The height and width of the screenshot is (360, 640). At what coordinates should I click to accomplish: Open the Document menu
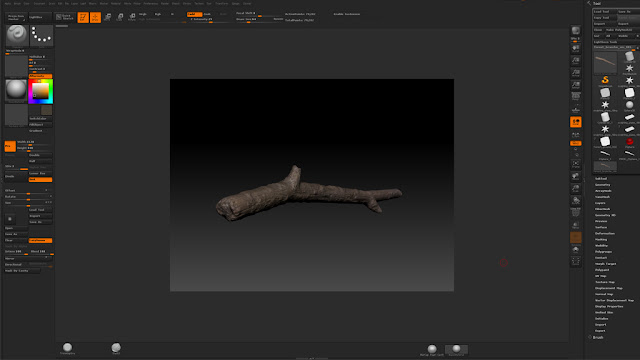coord(39,3)
